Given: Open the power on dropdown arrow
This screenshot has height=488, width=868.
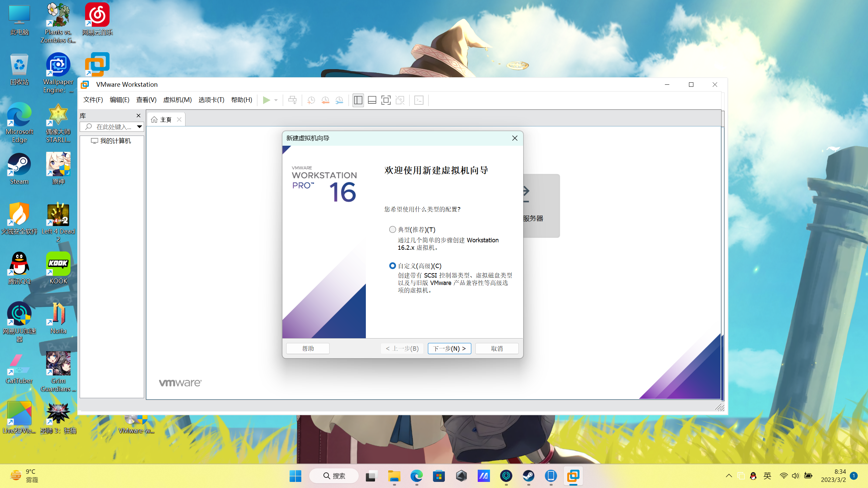Looking at the screenshot, I should (x=276, y=100).
